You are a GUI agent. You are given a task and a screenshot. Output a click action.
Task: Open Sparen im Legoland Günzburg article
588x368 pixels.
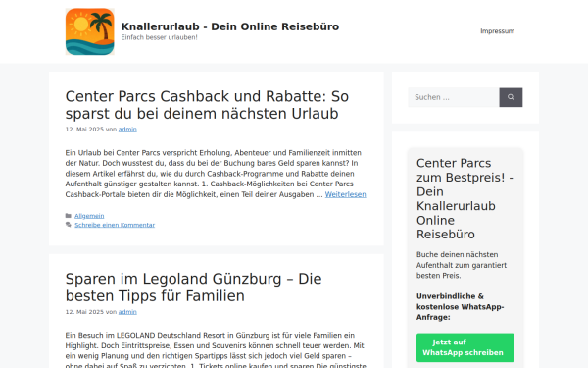pos(193,288)
